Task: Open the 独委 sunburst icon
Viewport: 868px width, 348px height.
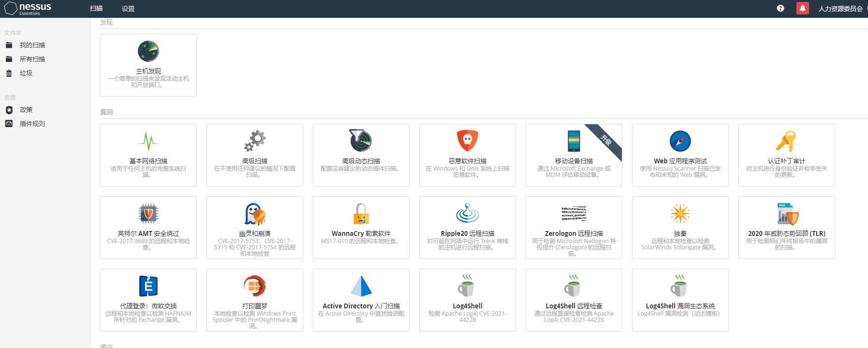Action: (x=680, y=214)
